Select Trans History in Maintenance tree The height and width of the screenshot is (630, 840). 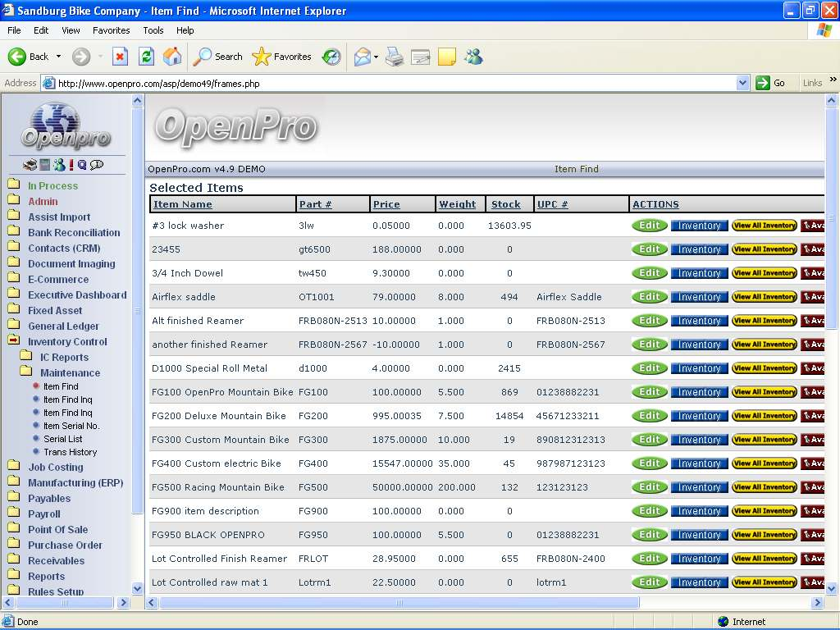[x=70, y=452]
